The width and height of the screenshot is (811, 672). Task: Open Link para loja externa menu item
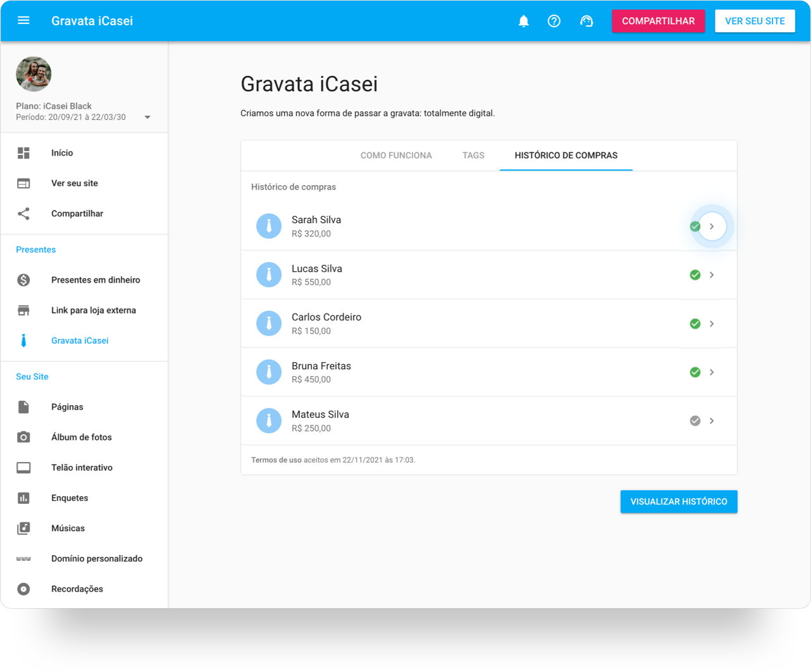84,310
